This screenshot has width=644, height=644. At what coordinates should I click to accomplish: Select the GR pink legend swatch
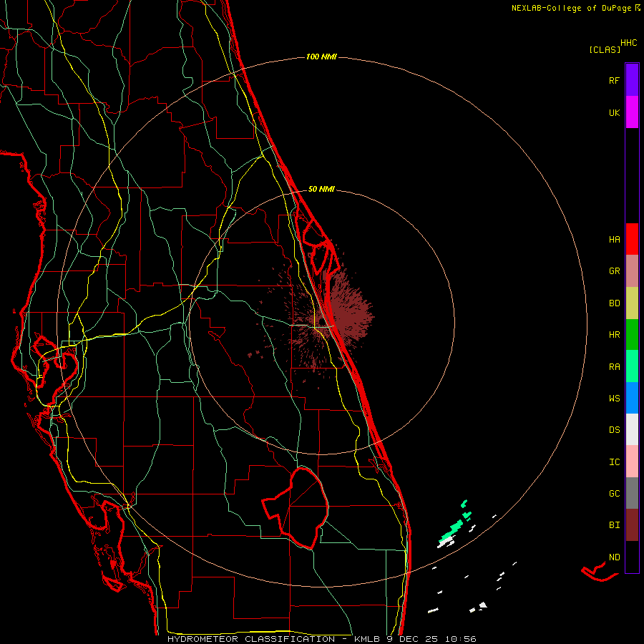pyautogui.click(x=632, y=271)
